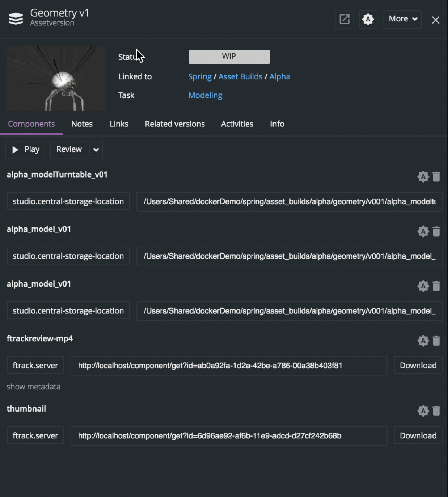Open version in a new window via pop-out icon
Screen dimensions: 448x497
point(344,19)
